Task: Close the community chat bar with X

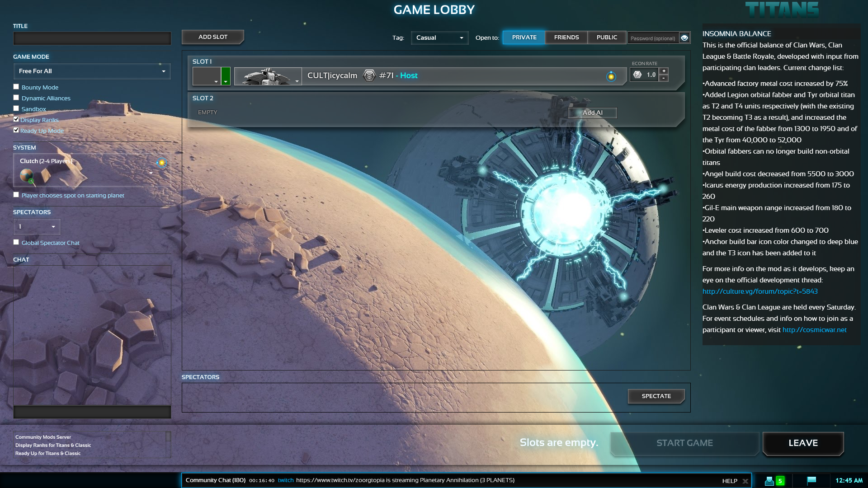Action: tap(745, 481)
